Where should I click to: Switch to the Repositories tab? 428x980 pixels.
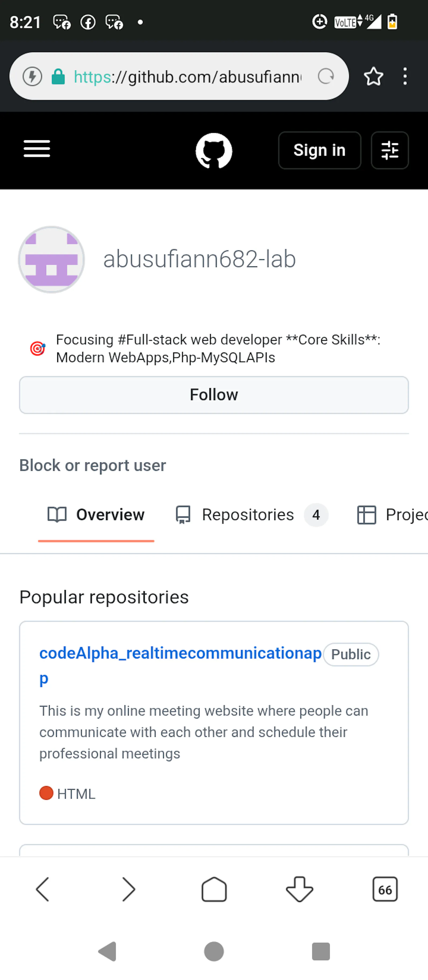[252, 515]
